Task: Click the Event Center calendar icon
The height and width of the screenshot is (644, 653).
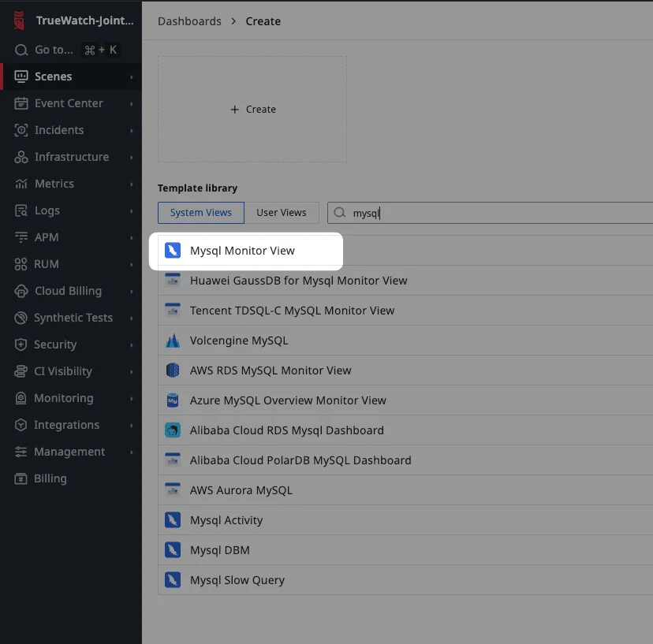Action: (x=21, y=103)
